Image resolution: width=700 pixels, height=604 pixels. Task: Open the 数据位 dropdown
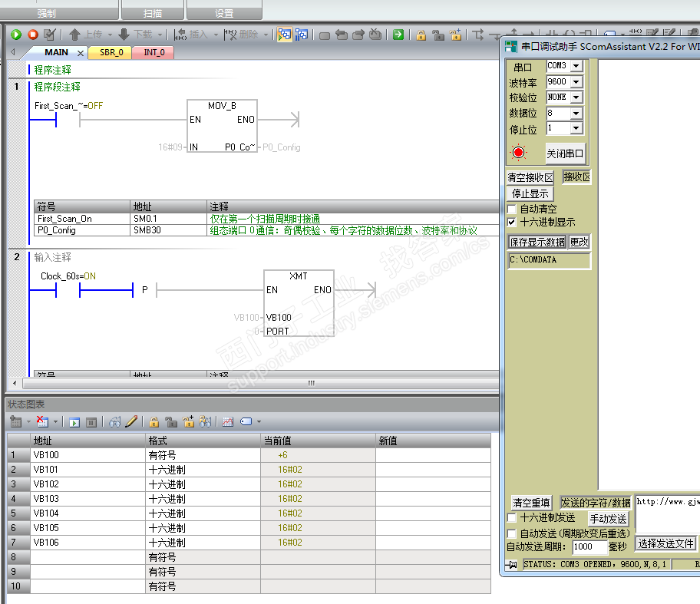(576, 114)
